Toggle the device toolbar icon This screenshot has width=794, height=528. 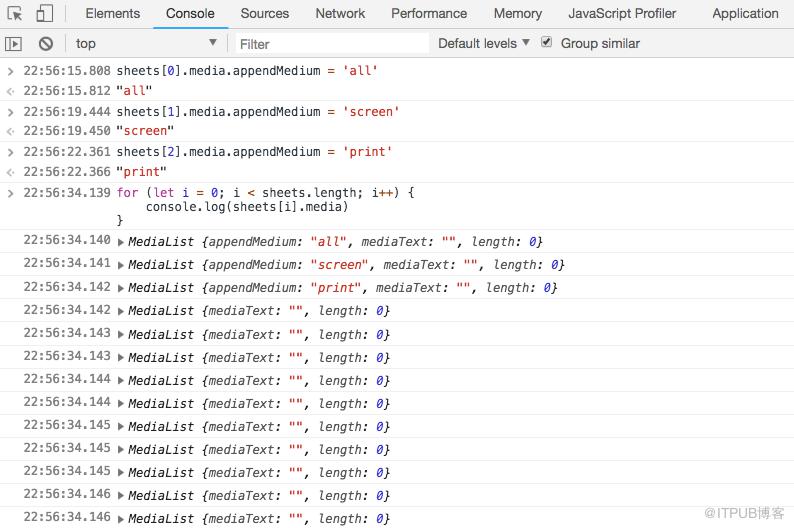[45, 13]
